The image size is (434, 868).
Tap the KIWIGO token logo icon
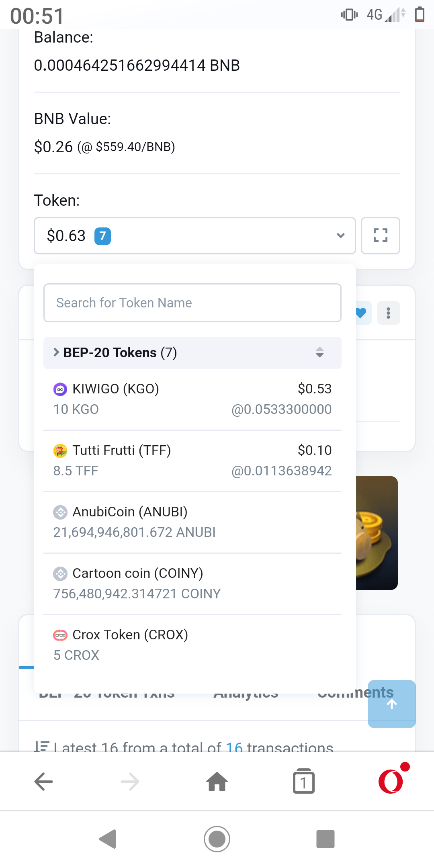pyautogui.click(x=60, y=389)
